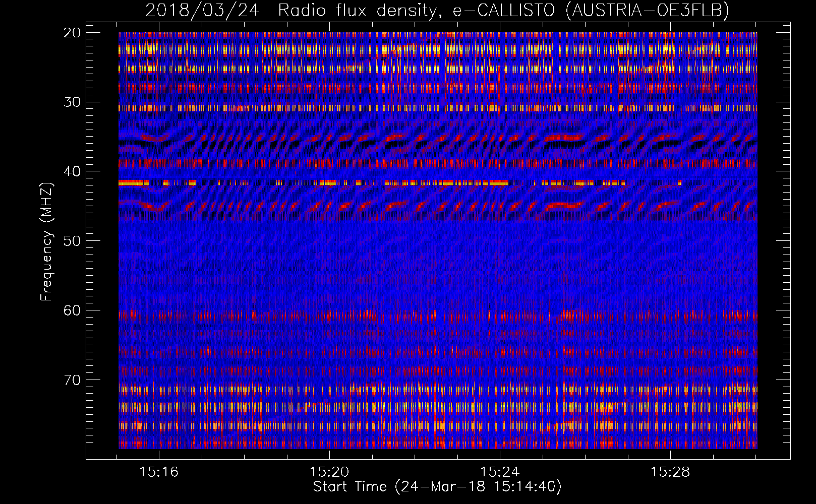Click the 60 frequency tick label
This screenshot has height=504, width=816.
72,310
